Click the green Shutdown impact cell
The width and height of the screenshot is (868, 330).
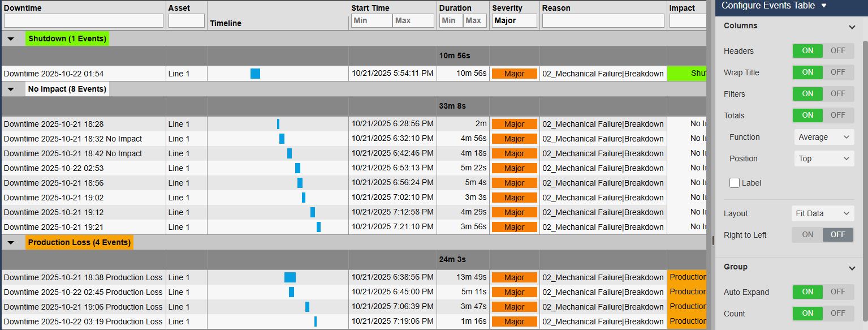coord(687,74)
